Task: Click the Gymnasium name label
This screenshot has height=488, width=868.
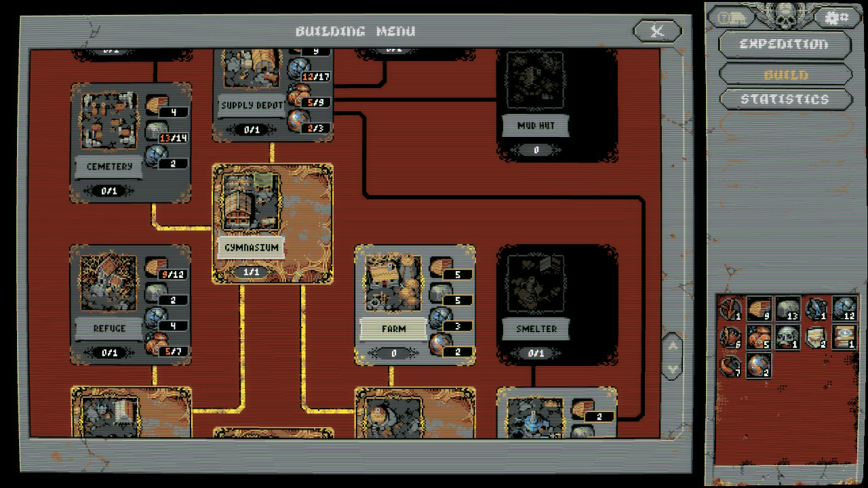Action: [x=252, y=248]
